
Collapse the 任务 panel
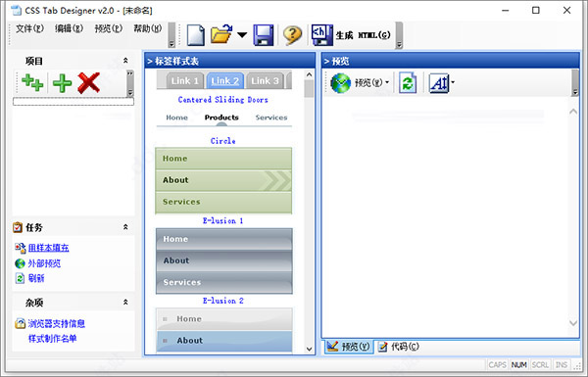[x=125, y=227]
